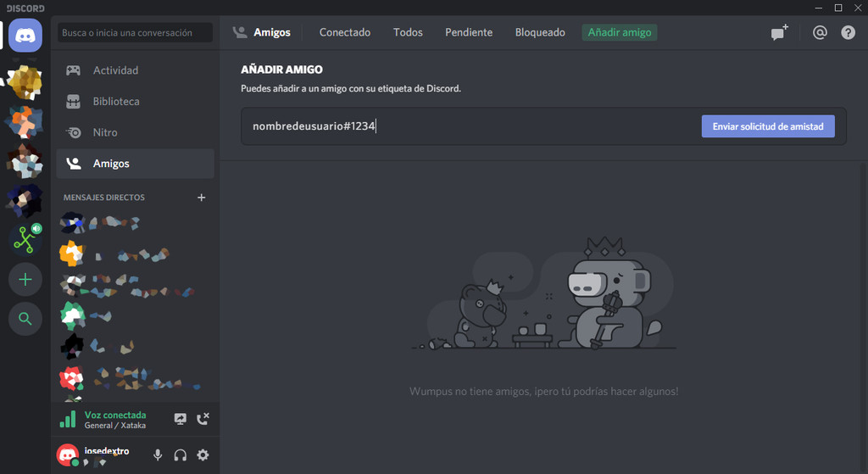This screenshot has height=474, width=868.
Task: Click the Busca o inicia una conversación box
Action: click(135, 33)
